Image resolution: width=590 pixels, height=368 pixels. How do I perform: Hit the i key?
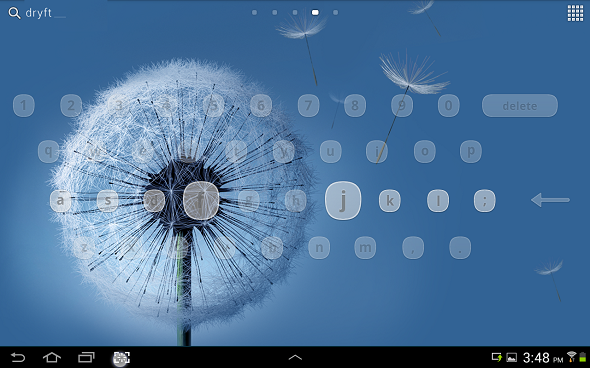377,152
